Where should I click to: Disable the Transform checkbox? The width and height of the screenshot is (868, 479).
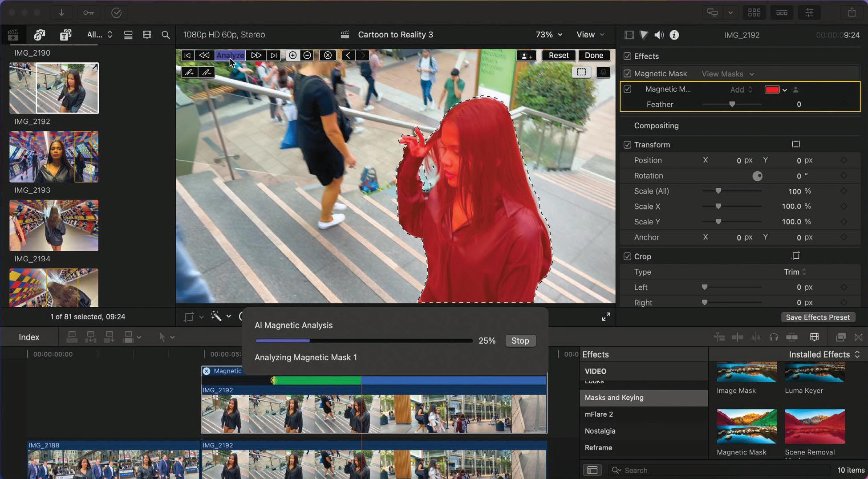point(627,145)
